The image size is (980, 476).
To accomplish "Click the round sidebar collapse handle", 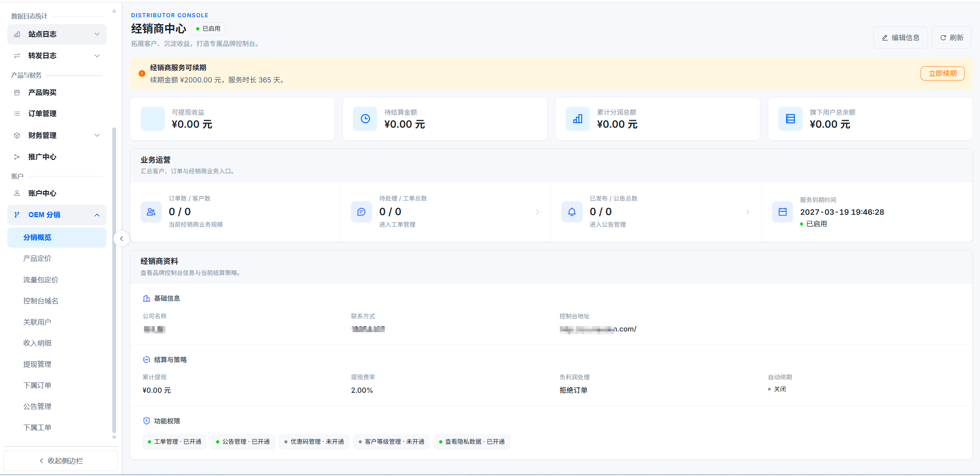I will (121, 239).
